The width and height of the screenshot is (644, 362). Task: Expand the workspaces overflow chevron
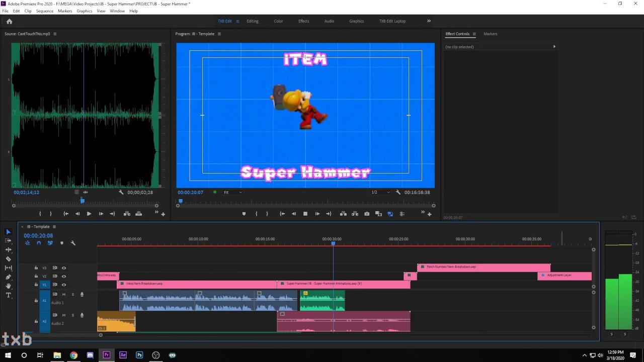(x=429, y=21)
